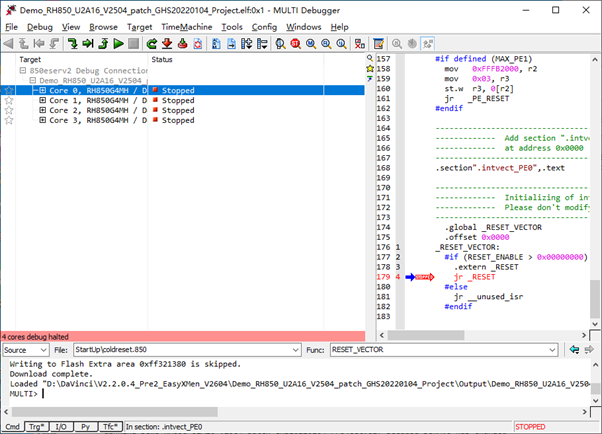The image size is (602, 434).
Task: Click the grayed magnifier icon near toolbar end
Action: pos(397,43)
